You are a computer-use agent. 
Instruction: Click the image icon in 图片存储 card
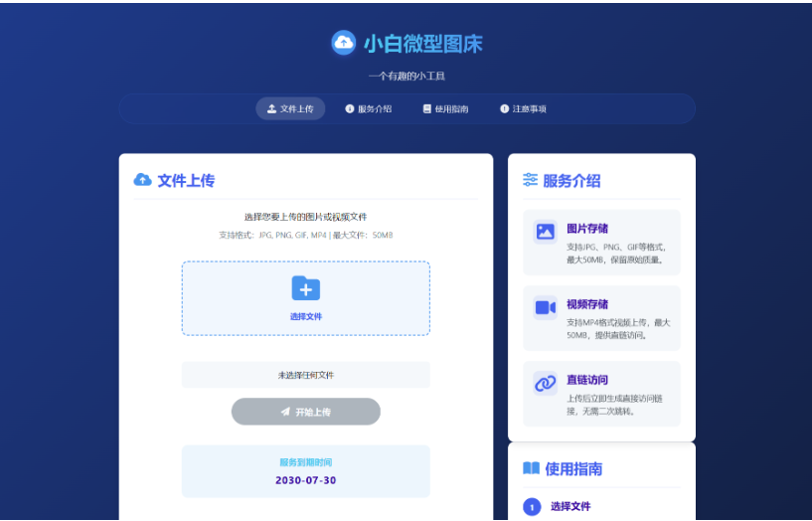pos(546,232)
